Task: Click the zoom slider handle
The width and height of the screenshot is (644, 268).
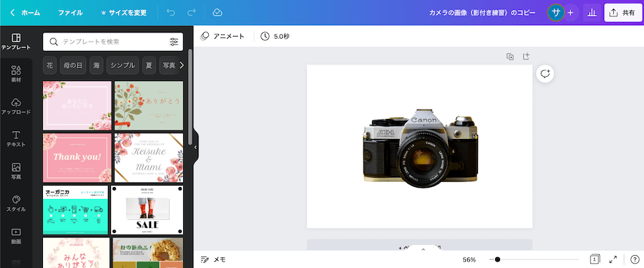Action: (497, 260)
